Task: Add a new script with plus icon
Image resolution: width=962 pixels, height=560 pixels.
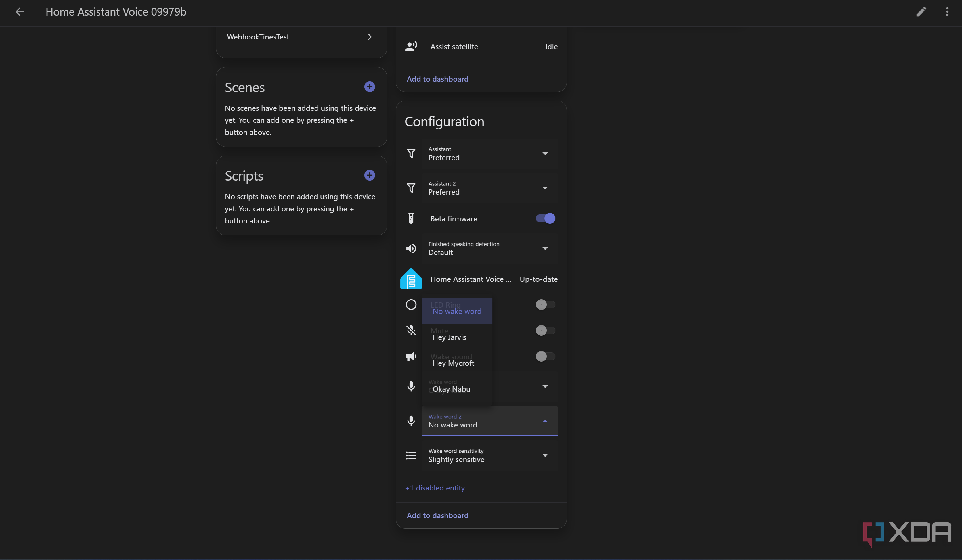Action: click(x=370, y=175)
